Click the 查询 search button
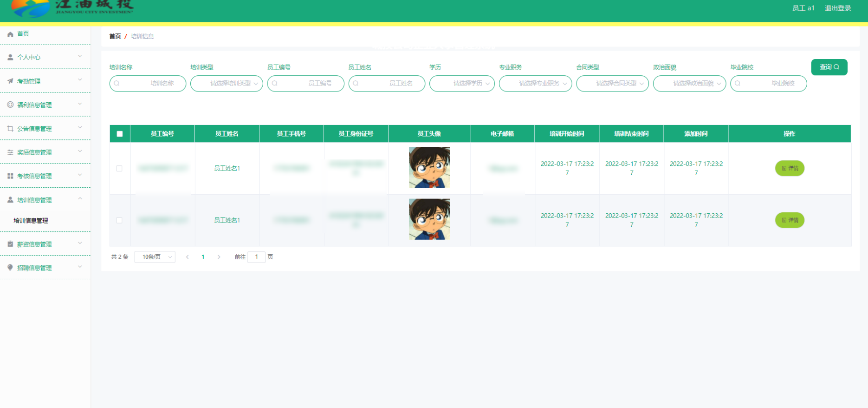The image size is (868, 408). pos(829,67)
